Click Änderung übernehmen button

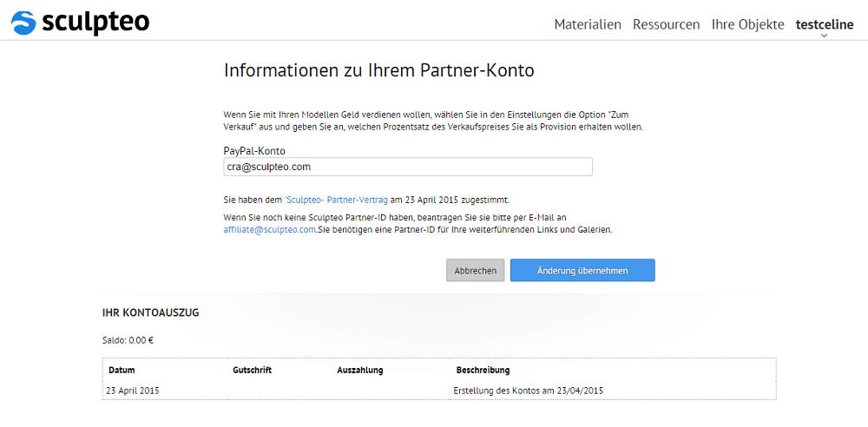point(582,270)
